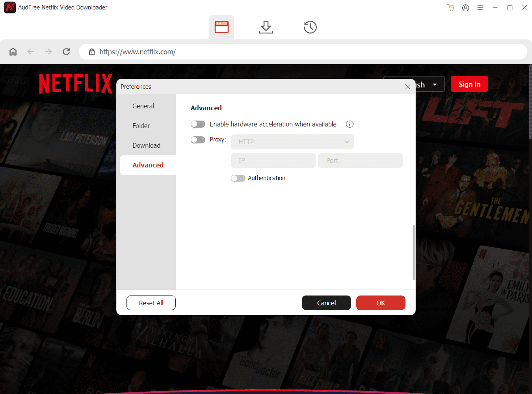Image resolution: width=532 pixels, height=394 pixels.
Task: Enable the Authentication toggle
Action: (238, 178)
